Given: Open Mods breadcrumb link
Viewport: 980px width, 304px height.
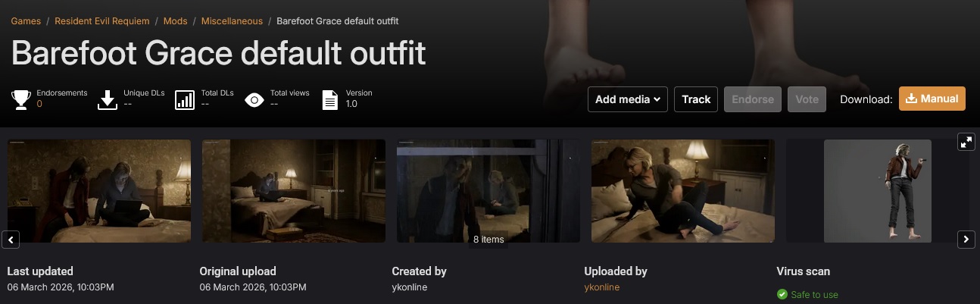Looking at the screenshot, I should pyautogui.click(x=176, y=21).
